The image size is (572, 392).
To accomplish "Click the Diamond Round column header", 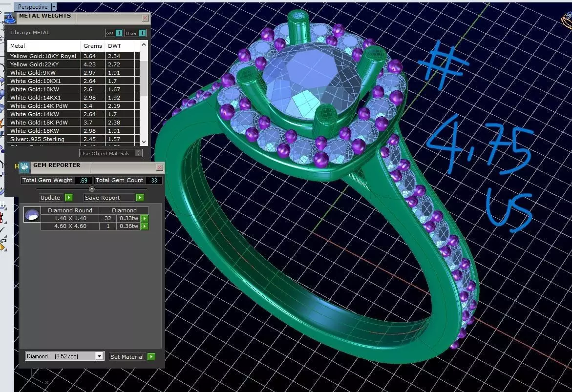I will 70,210.
